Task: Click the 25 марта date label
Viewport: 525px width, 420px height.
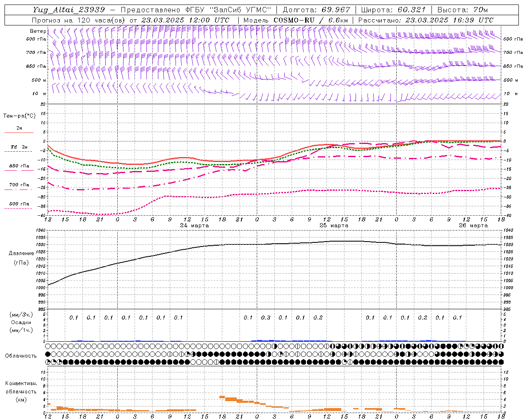Action: 334,226
